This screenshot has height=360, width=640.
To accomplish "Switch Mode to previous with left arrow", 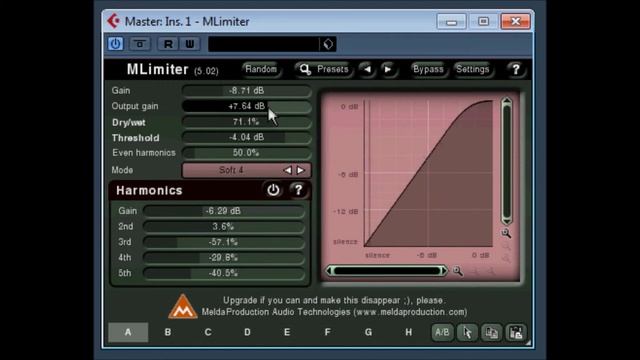I will point(288,170).
